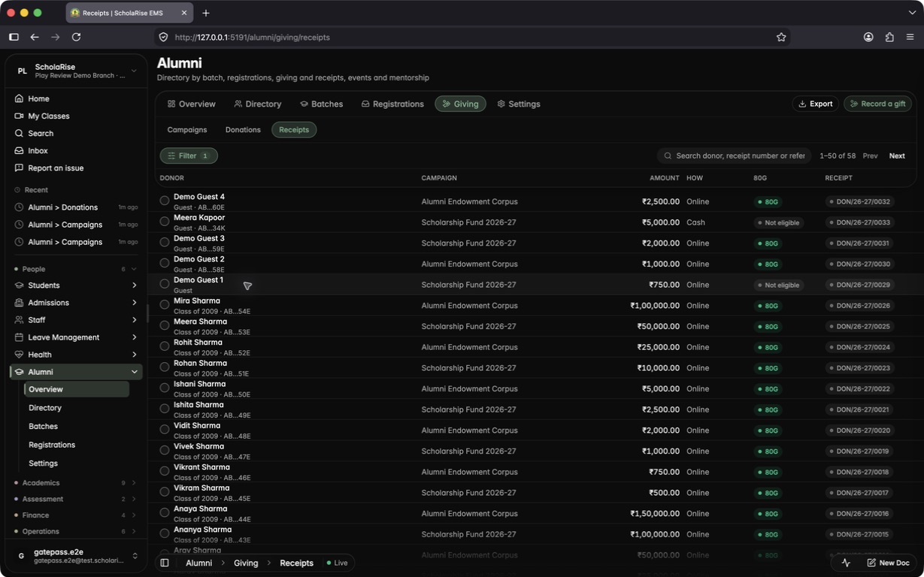924x577 pixels.
Task: Go to the Next page of receipts
Action: point(897,156)
